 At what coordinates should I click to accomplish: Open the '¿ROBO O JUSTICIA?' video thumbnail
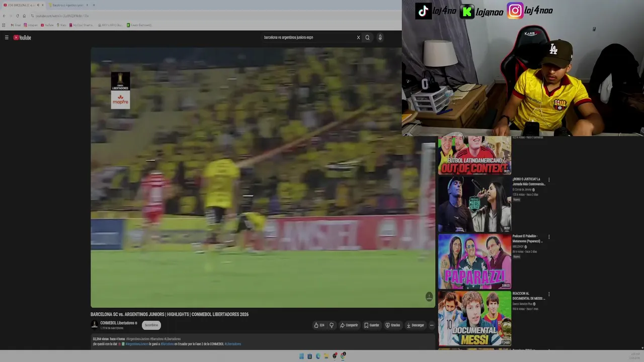click(x=474, y=204)
